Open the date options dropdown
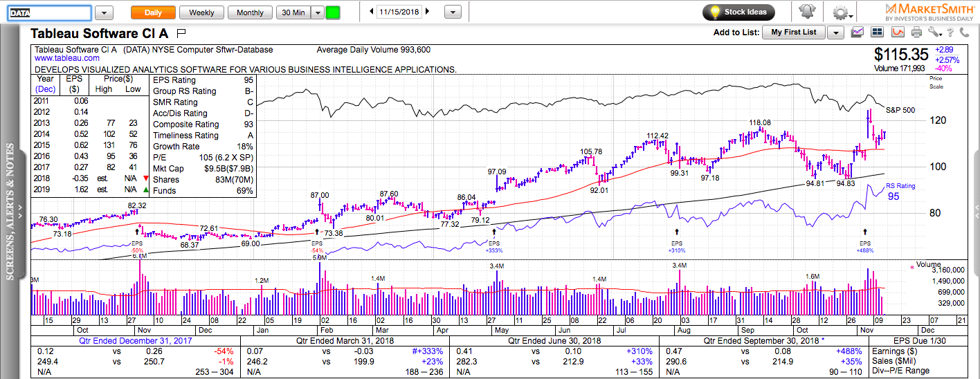 point(453,12)
